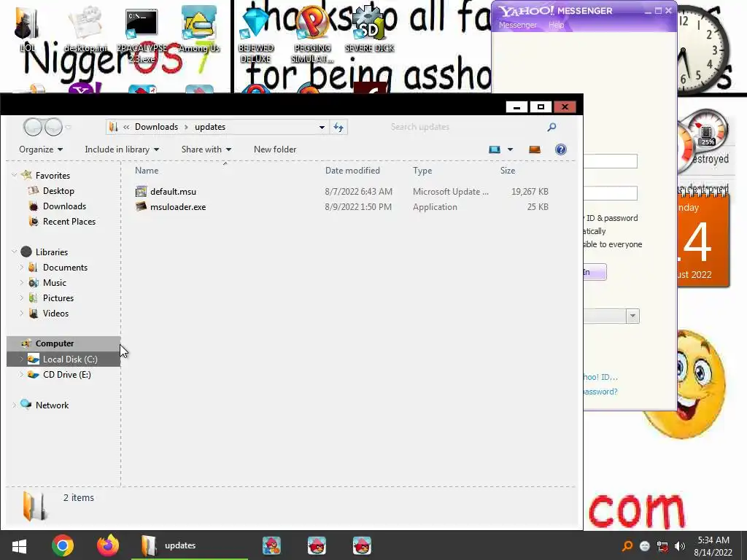Open the taskbar clock showing 5:34 AM
This screenshot has width=747, height=560.
tap(713, 545)
